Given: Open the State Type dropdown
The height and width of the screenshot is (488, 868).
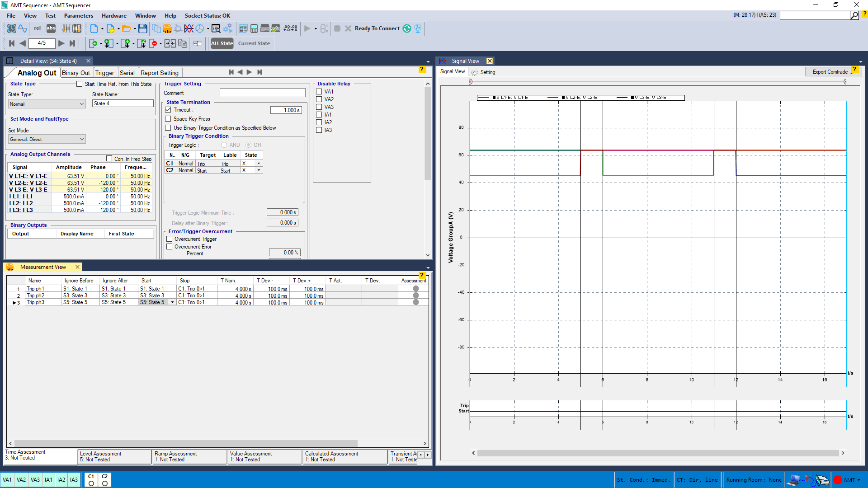Looking at the screenshot, I should pyautogui.click(x=47, y=104).
